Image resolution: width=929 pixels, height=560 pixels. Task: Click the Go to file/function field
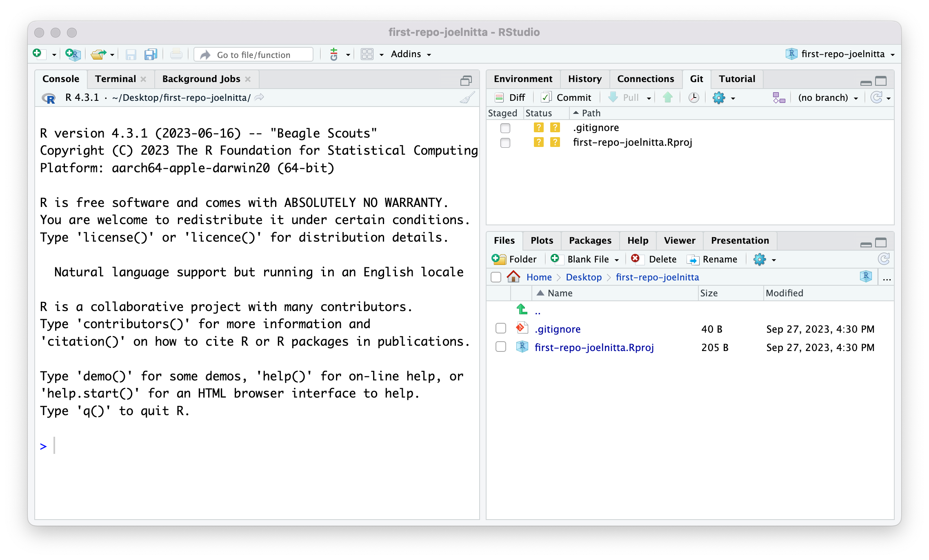(x=253, y=55)
